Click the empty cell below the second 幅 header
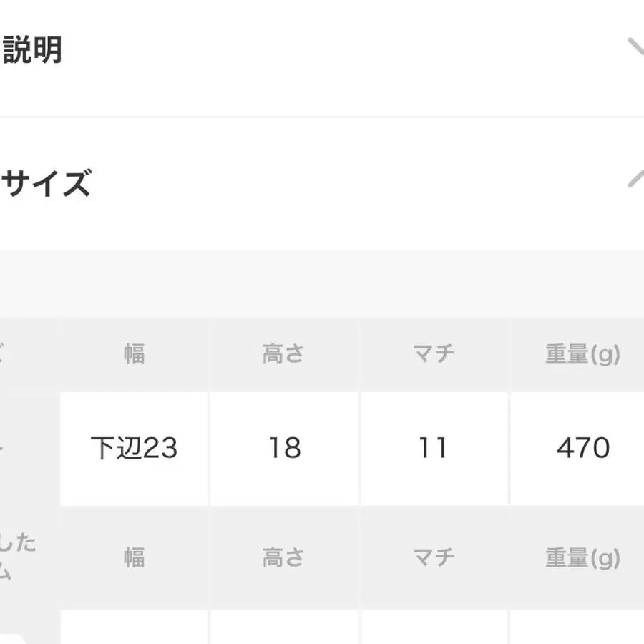Screen dimensions: 644x644 point(134,628)
